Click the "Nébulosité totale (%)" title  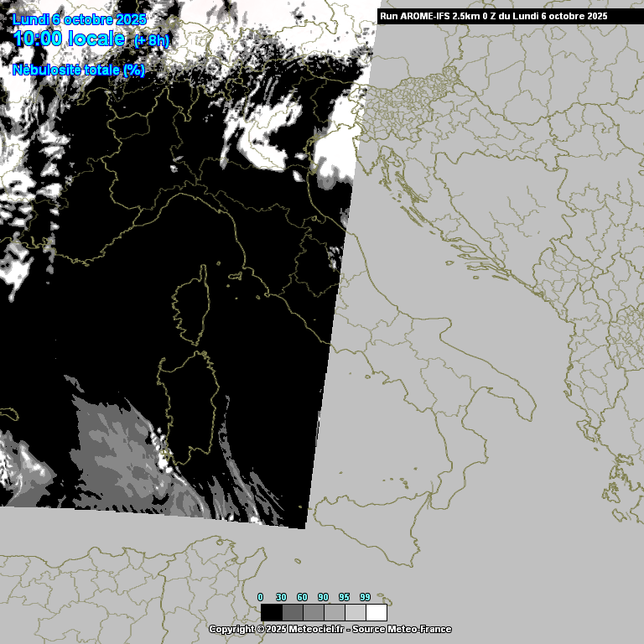click(79, 70)
